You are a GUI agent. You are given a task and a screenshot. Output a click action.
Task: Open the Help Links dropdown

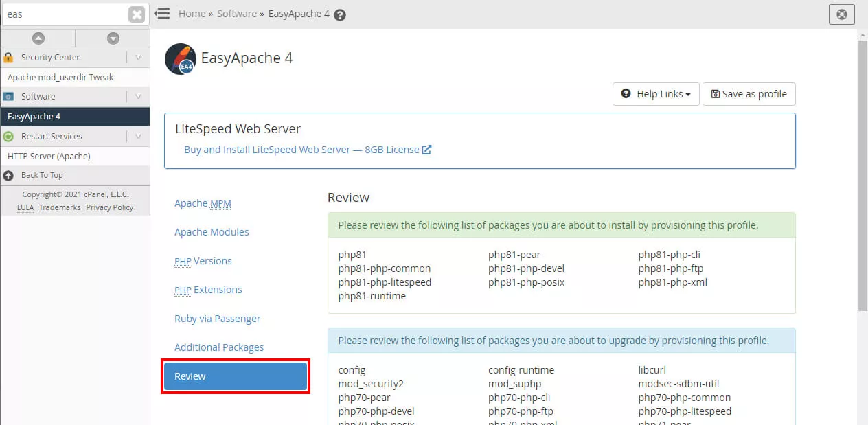click(656, 94)
